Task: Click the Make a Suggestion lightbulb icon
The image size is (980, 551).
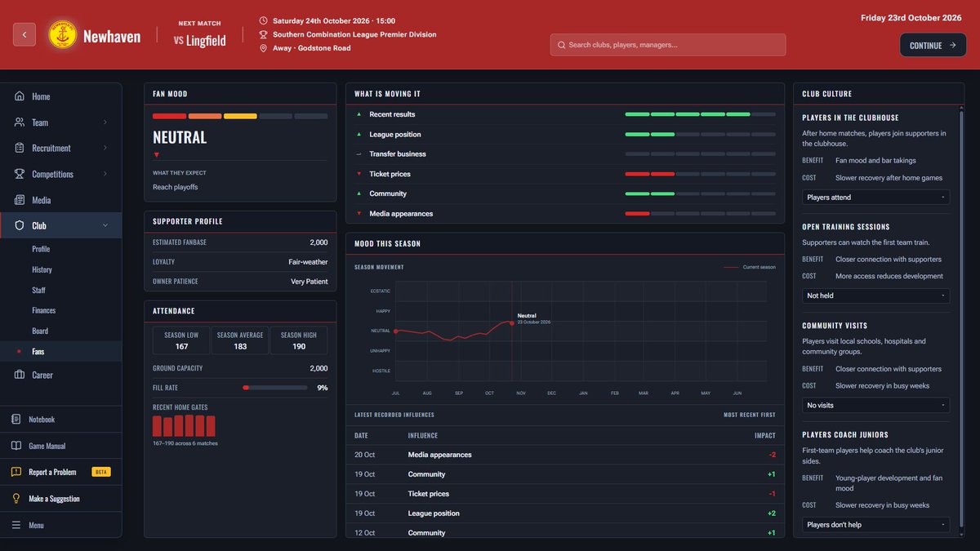Action: click(x=16, y=499)
